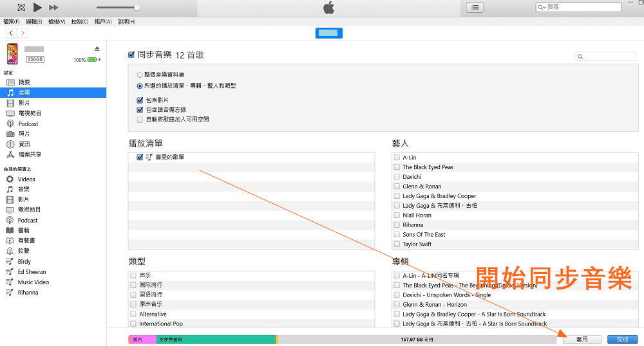This screenshot has width=644, height=346.
Task: Select 所選的播放清單 radio option
Action: pyautogui.click(x=140, y=86)
